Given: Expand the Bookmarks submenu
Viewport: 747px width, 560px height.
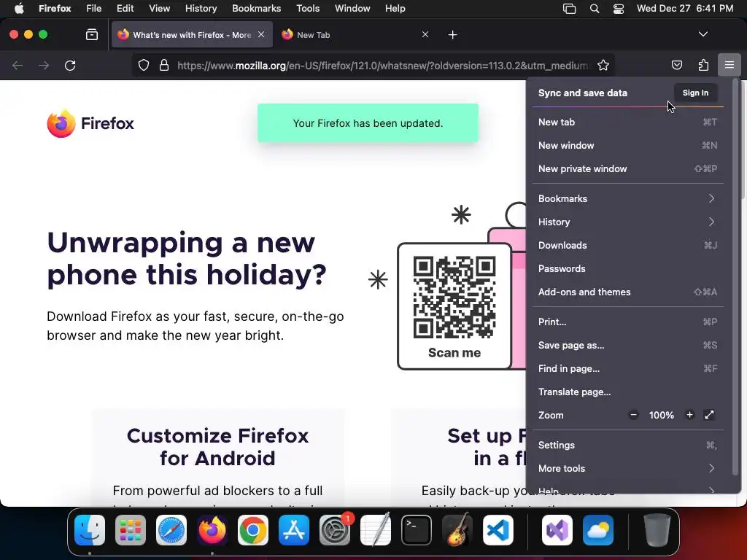Looking at the screenshot, I should 628,198.
